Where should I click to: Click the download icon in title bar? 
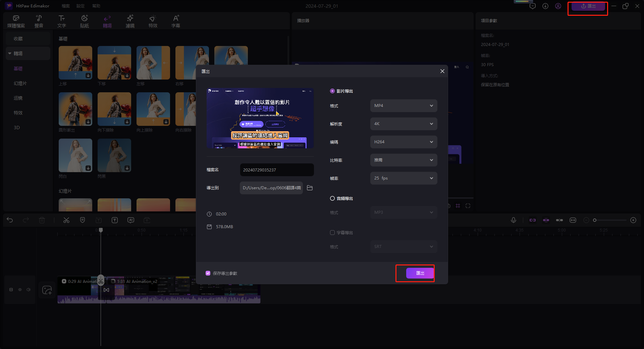545,6
